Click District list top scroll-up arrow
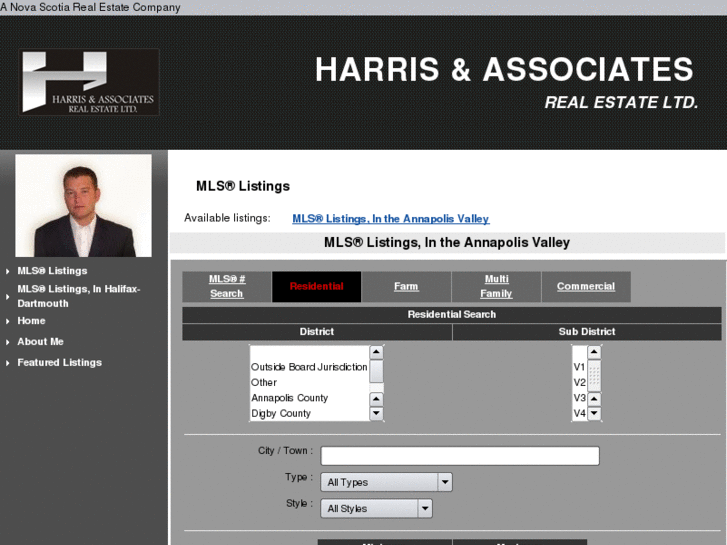 click(x=376, y=353)
